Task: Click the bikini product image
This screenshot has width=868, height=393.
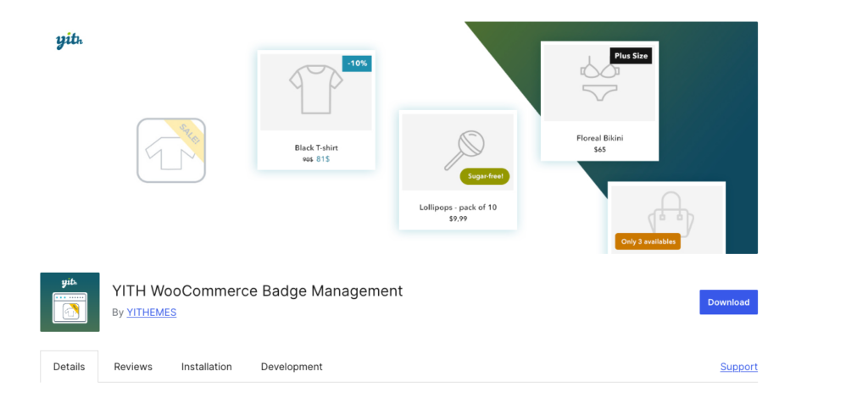Action: [x=599, y=83]
